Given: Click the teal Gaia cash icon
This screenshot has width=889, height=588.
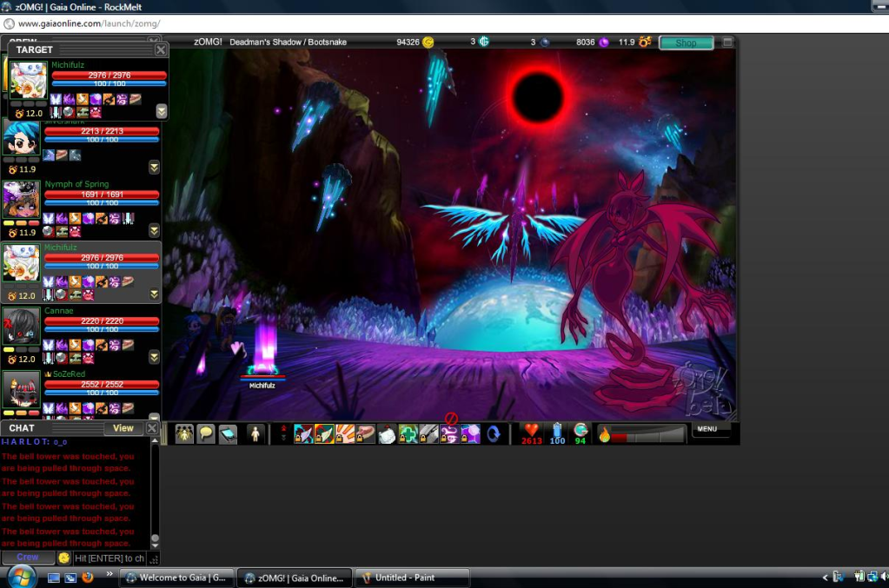Looking at the screenshot, I should click(484, 42).
